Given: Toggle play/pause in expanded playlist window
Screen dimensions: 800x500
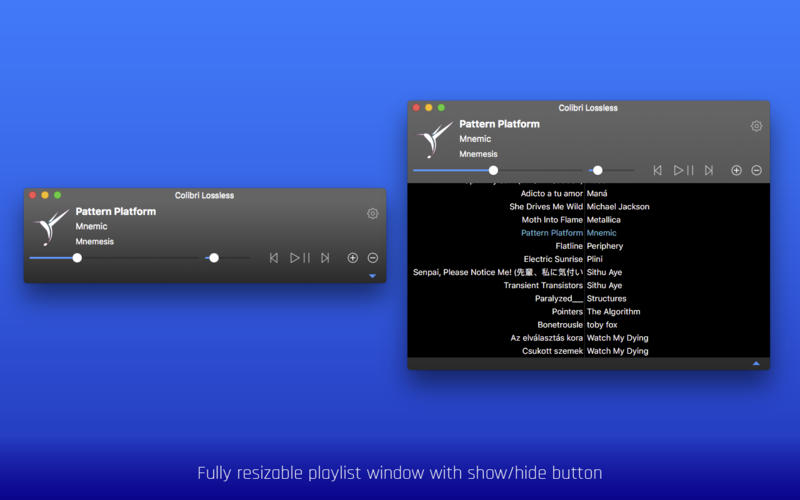Looking at the screenshot, I should pyautogui.click(x=683, y=170).
